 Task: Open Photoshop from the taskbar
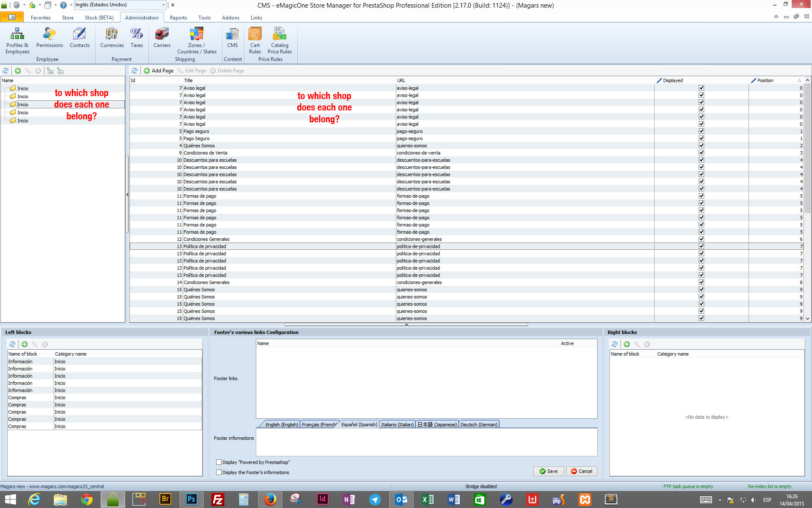[x=191, y=500]
